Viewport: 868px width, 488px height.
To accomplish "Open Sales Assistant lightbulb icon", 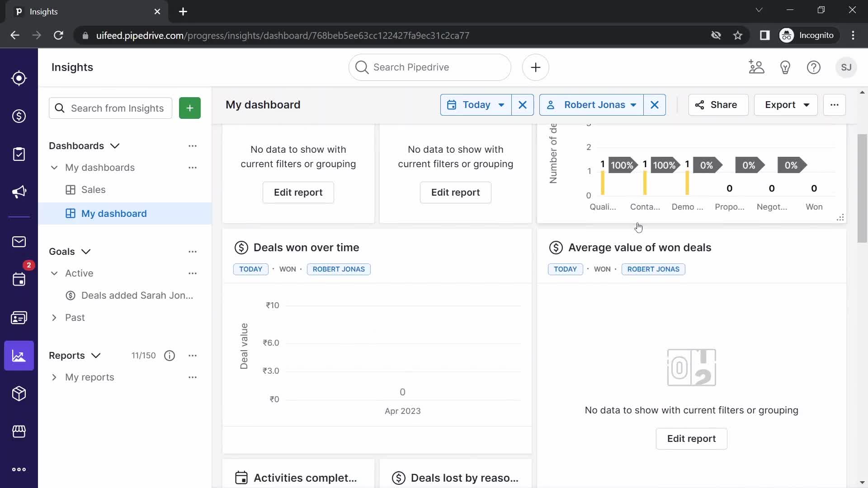I will 785,67.
